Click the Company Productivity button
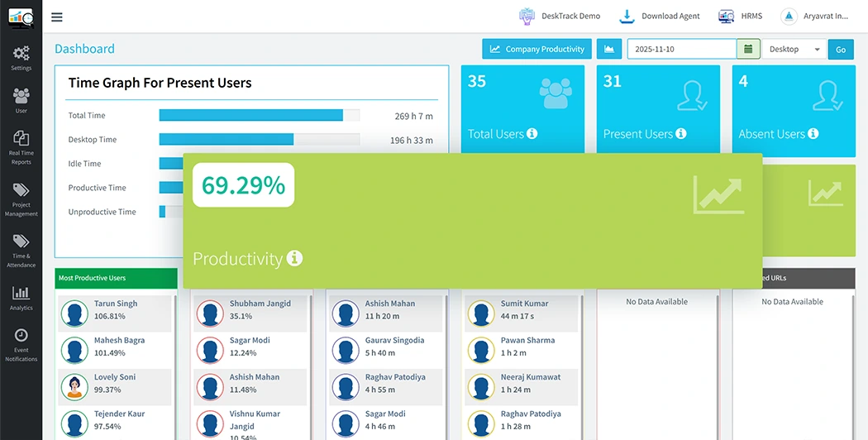 537,50
